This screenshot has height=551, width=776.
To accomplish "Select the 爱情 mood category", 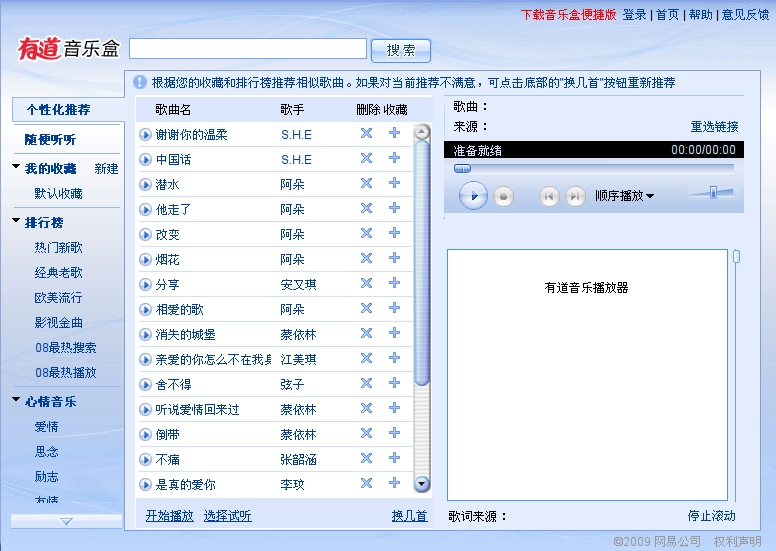I will click(47, 427).
